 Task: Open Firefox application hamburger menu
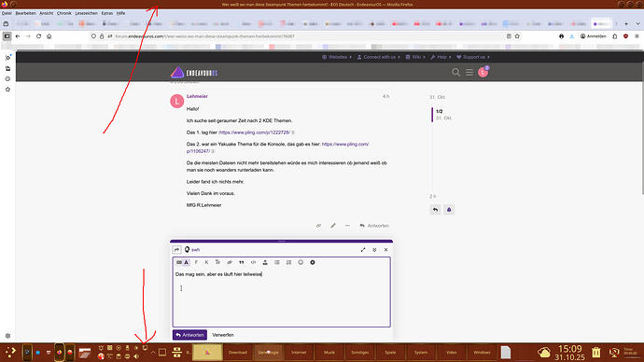637,36
